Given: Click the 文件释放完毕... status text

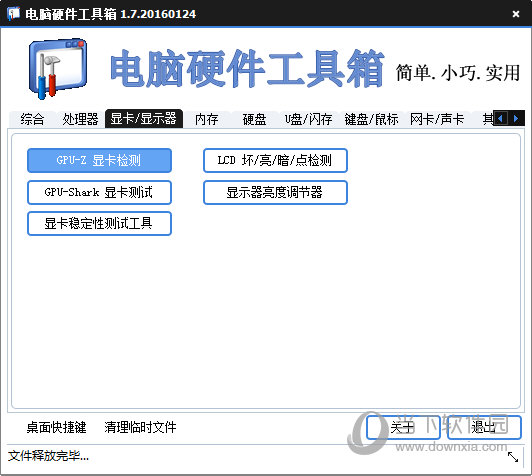Looking at the screenshot, I should point(49,456).
